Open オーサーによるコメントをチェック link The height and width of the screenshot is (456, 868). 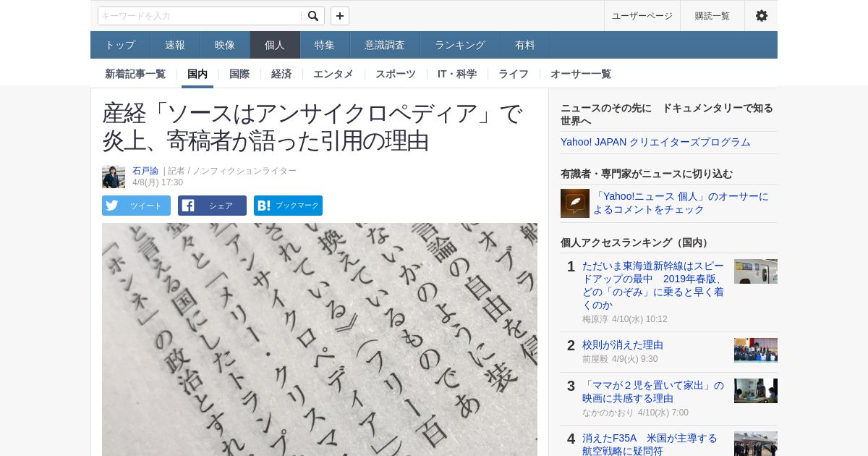coord(681,203)
